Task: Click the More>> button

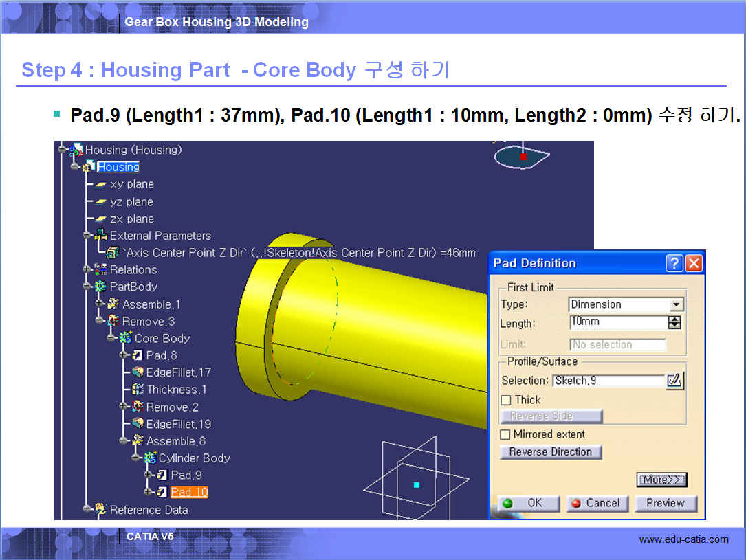Action: pyautogui.click(x=661, y=480)
